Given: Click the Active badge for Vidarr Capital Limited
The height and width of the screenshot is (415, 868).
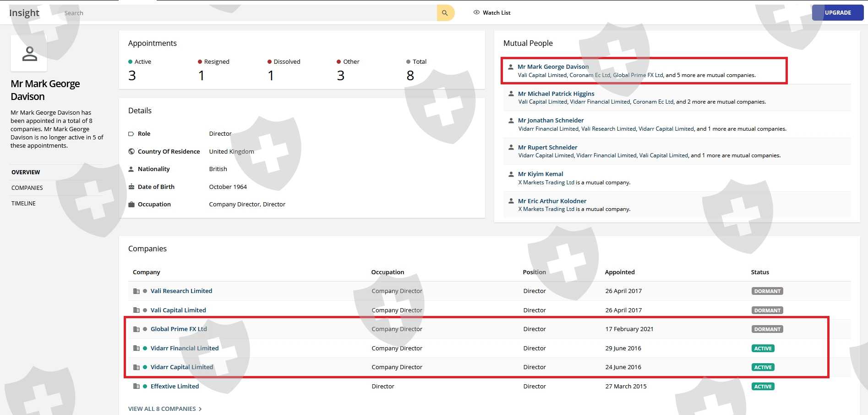Looking at the screenshot, I should coord(763,367).
